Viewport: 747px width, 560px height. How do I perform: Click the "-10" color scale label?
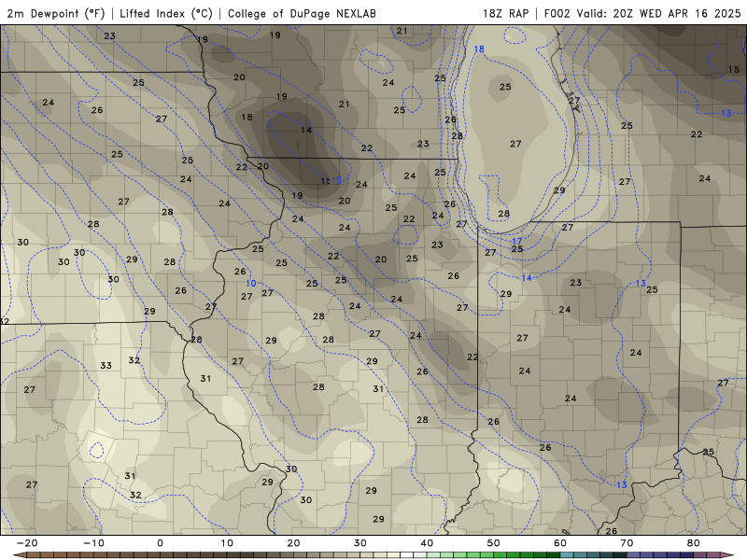tap(93, 543)
